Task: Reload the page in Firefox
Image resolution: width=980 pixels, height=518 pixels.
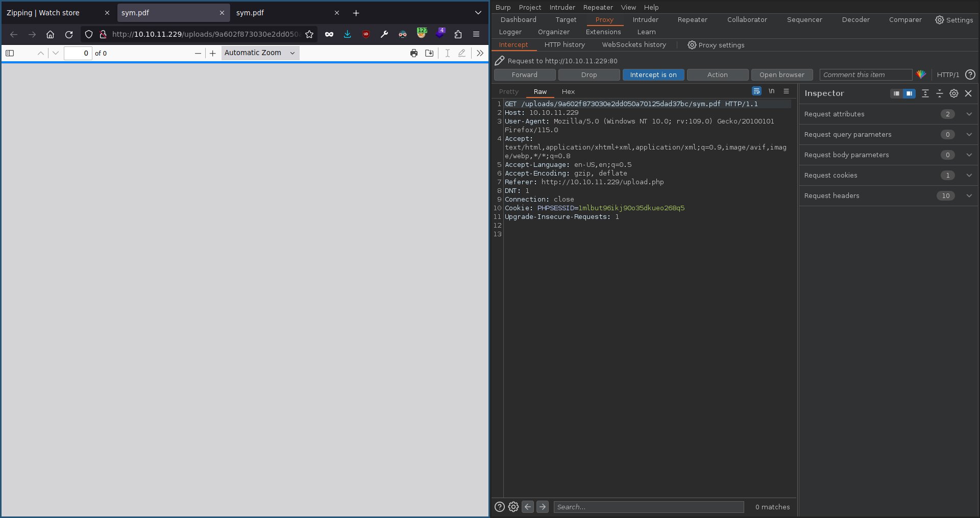Action: 69,34
